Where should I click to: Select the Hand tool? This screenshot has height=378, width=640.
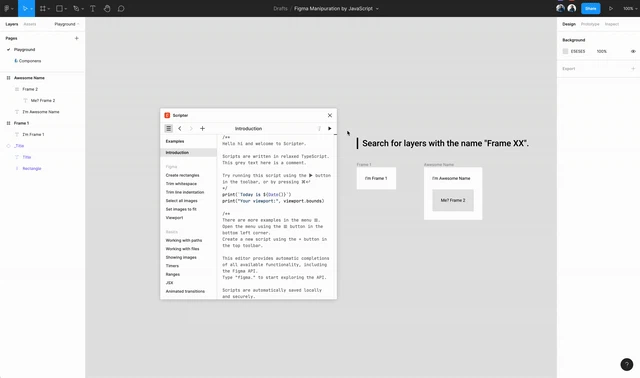tap(107, 8)
